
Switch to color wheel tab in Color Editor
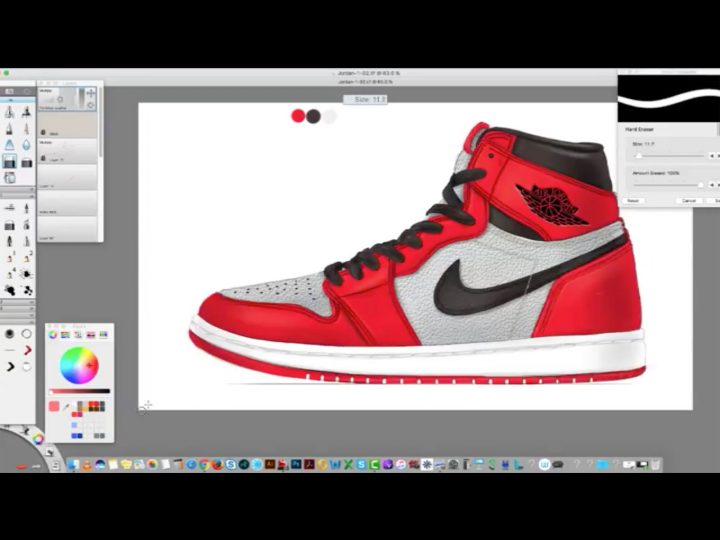coord(53,335)
